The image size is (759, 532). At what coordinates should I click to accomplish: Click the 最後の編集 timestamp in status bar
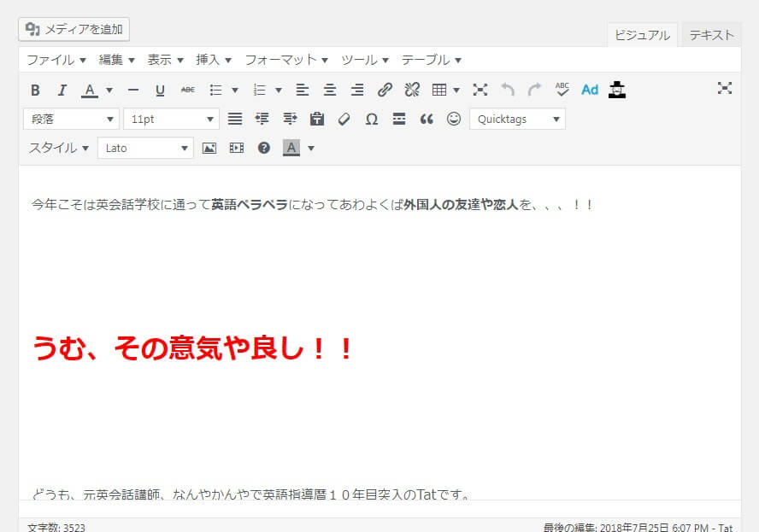coord(638,527)
